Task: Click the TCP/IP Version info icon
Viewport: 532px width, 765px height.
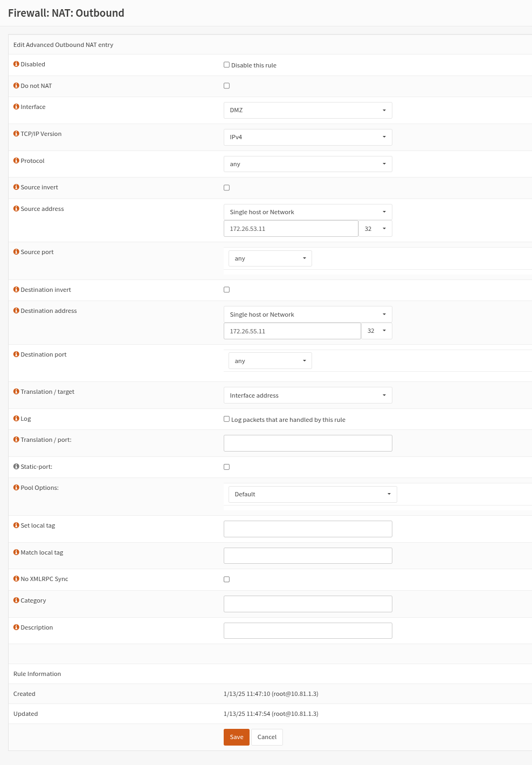Action: 16,133
